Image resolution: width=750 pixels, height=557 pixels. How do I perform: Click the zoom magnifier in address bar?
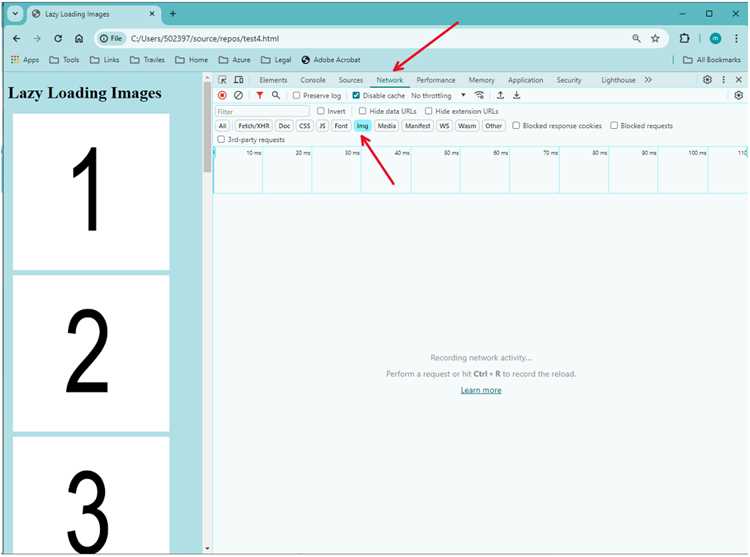[x=636, y=38]
